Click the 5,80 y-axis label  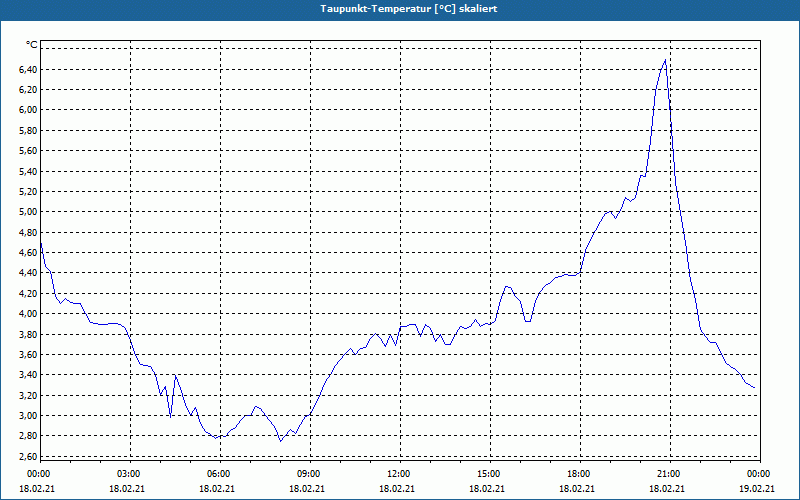(28, 131)
